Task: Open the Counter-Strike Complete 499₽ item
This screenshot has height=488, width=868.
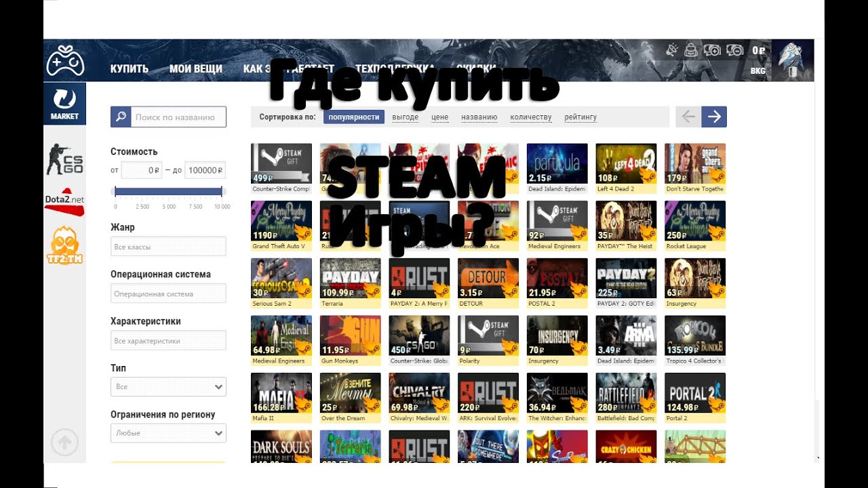Action: [x=281, y=168]
